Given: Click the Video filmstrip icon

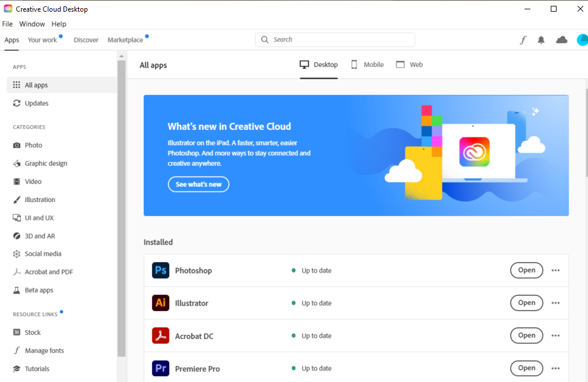Looking at the screenshot, I should click(16, 181).
